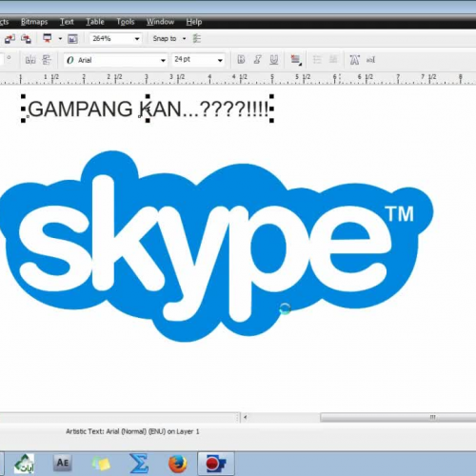This screenshot has height=476, width=476.
Task: Open the Sigma app in taskbar
Action: (139, 464)
